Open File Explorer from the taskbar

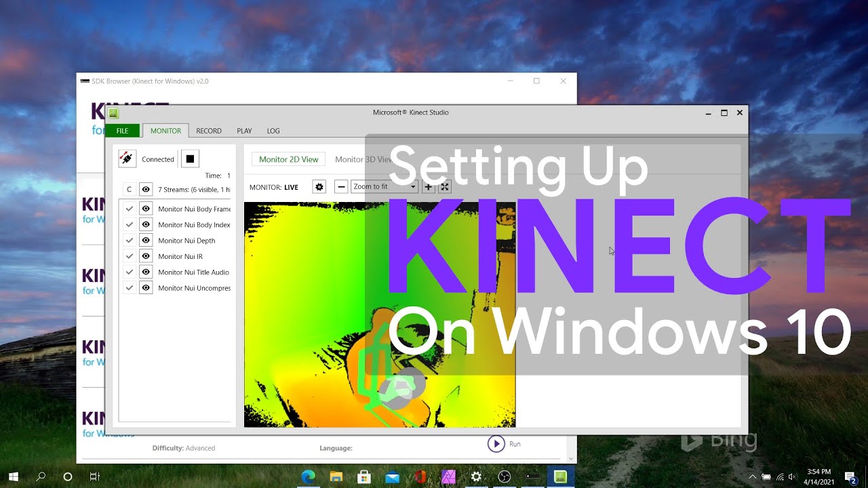336,476
